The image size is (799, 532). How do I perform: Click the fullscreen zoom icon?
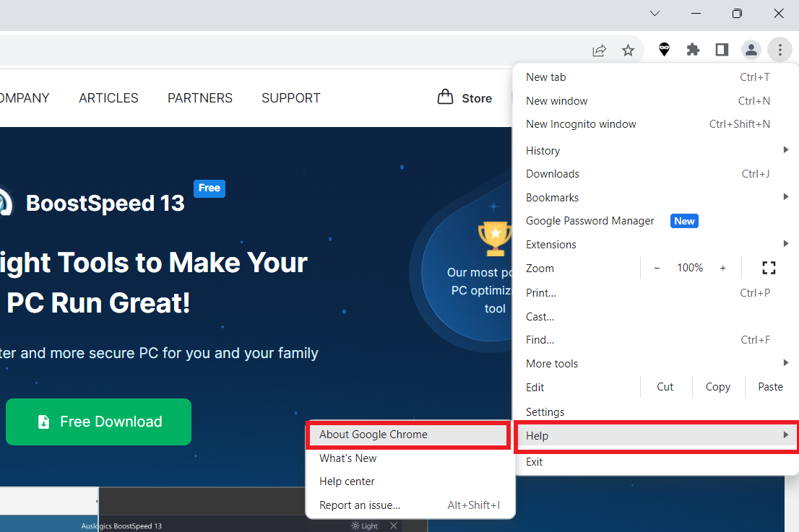coord(769,268)
